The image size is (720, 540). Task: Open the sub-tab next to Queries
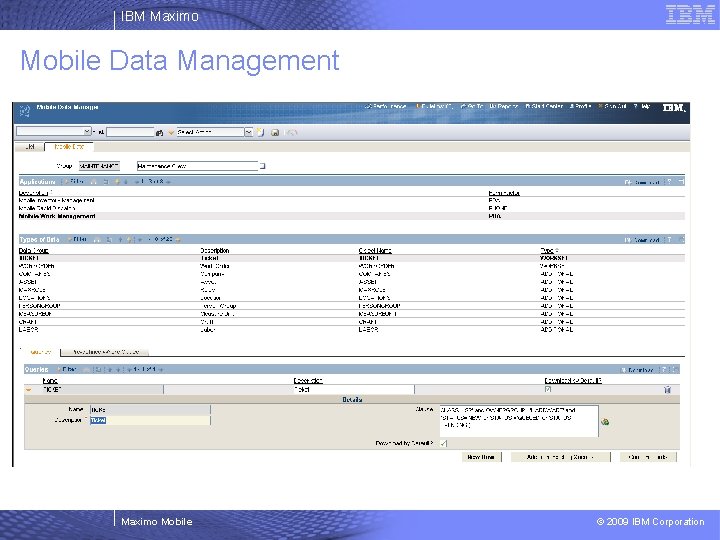(105, 352)
